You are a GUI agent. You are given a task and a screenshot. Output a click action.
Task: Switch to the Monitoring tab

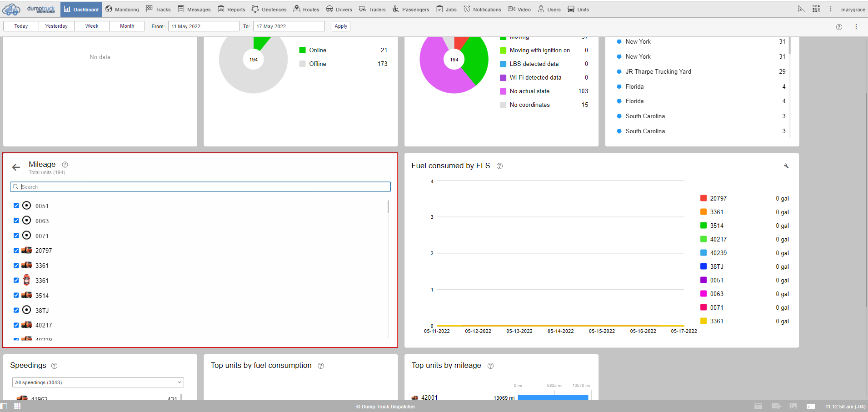pyautogui.click(x=122, y=10)
